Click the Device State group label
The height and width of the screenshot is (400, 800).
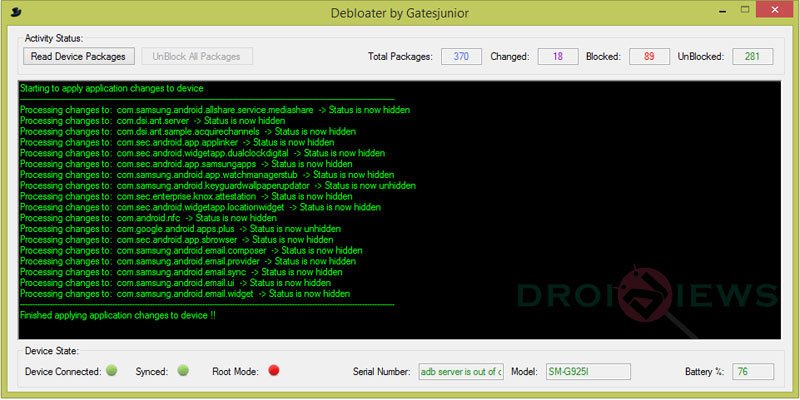(52, 351)
